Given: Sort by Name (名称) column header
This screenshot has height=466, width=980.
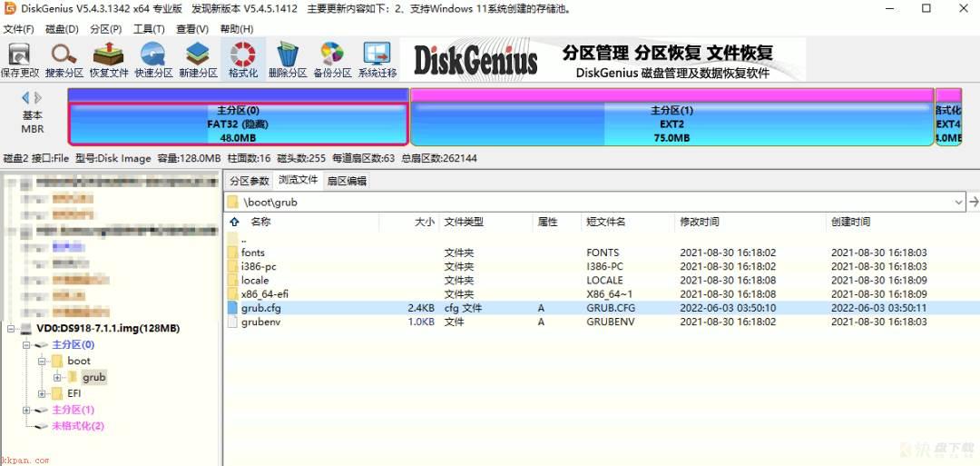Looking at the screenshot, I should tap(260, 222).
